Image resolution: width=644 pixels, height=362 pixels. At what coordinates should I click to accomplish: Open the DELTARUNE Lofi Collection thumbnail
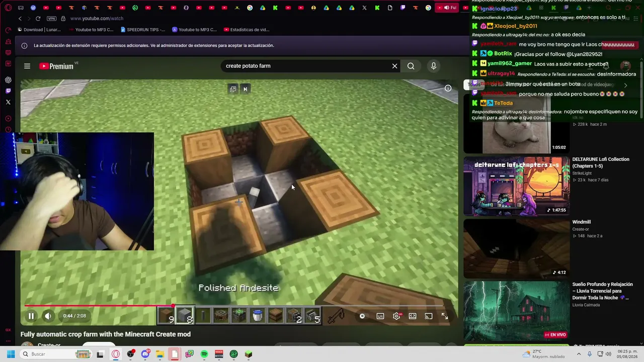pyautogui.click(x=517, y=186)
